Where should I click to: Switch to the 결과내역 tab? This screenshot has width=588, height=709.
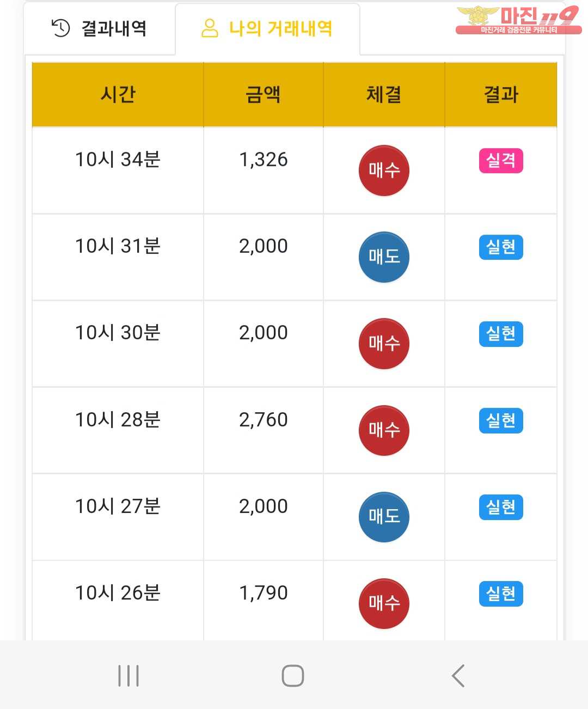[100, 28]
